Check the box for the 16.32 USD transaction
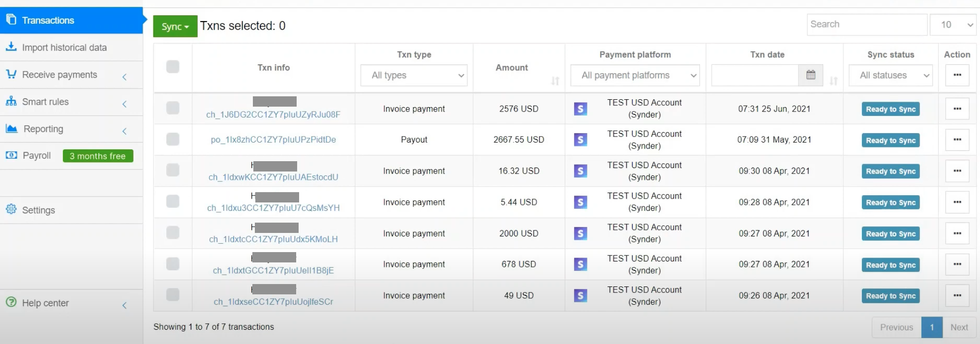The image size is (980, 344). tap(173, 170)
